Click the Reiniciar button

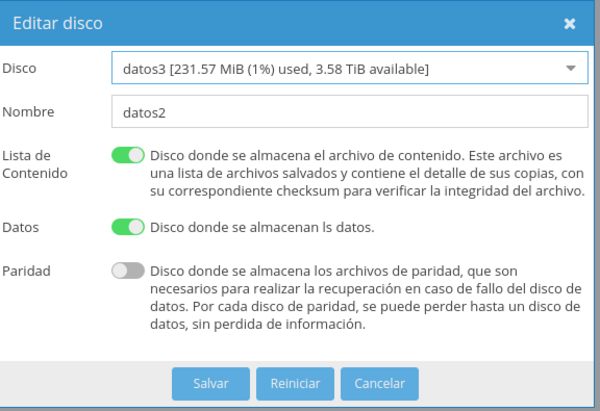click(295, 384)
